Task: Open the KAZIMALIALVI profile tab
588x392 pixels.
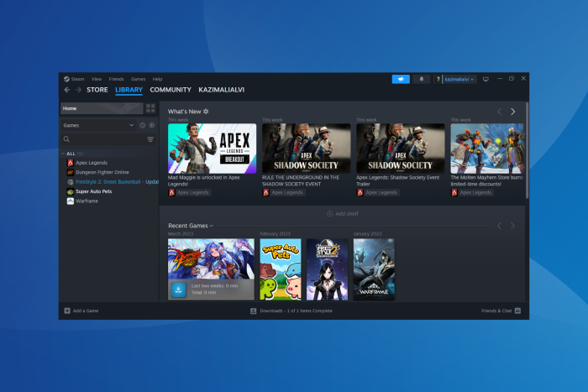Action: point(221,90)
